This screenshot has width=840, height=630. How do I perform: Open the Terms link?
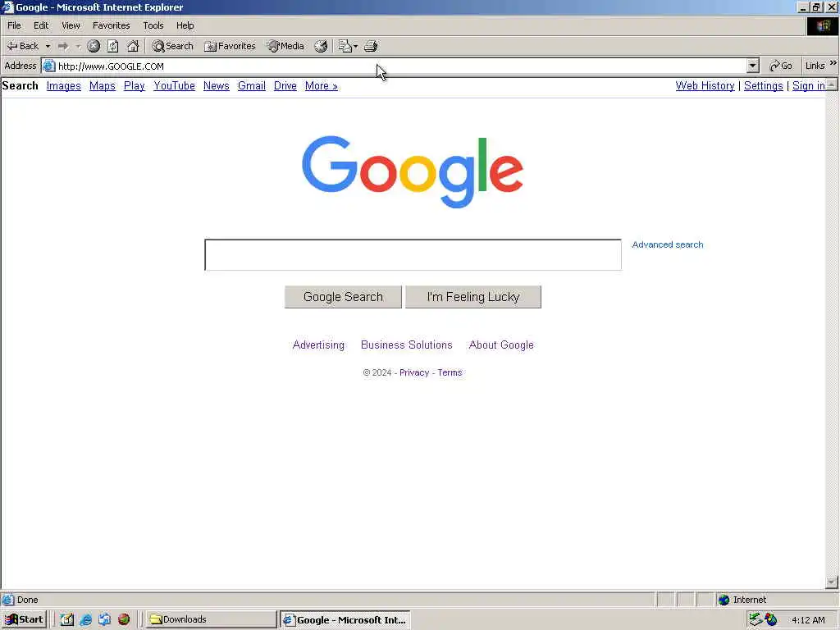pos(450,373)
